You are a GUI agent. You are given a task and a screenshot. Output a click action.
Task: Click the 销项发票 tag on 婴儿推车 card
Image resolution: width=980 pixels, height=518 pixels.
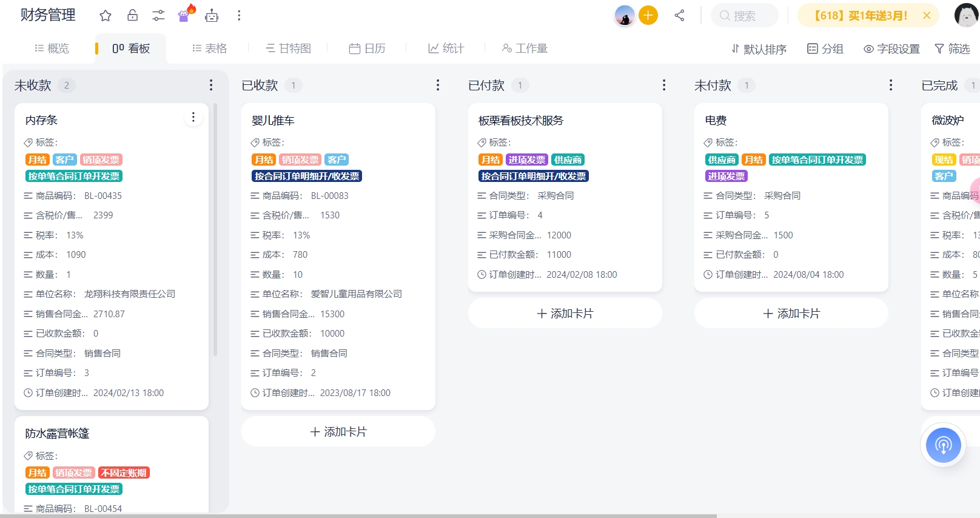300,160
